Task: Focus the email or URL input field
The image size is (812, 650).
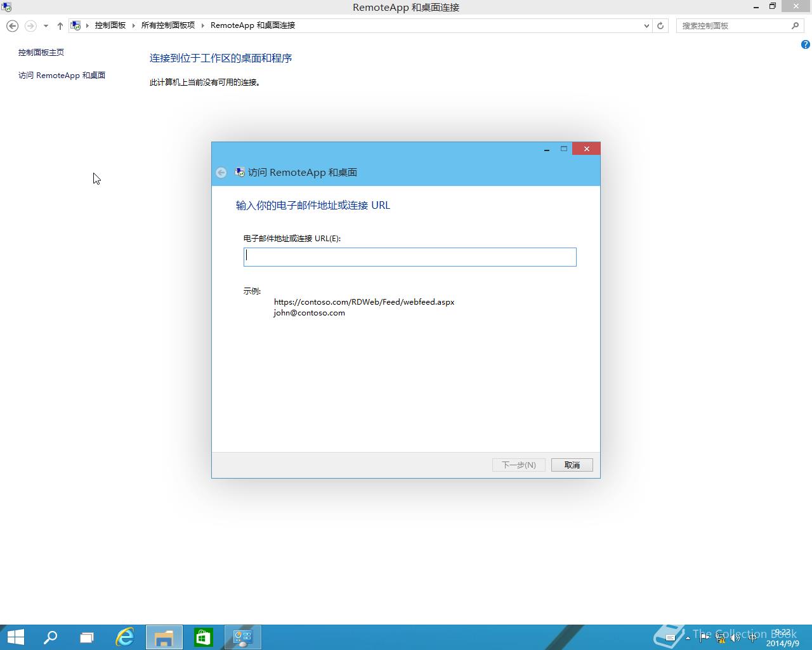Action: (x=410, y=257)
